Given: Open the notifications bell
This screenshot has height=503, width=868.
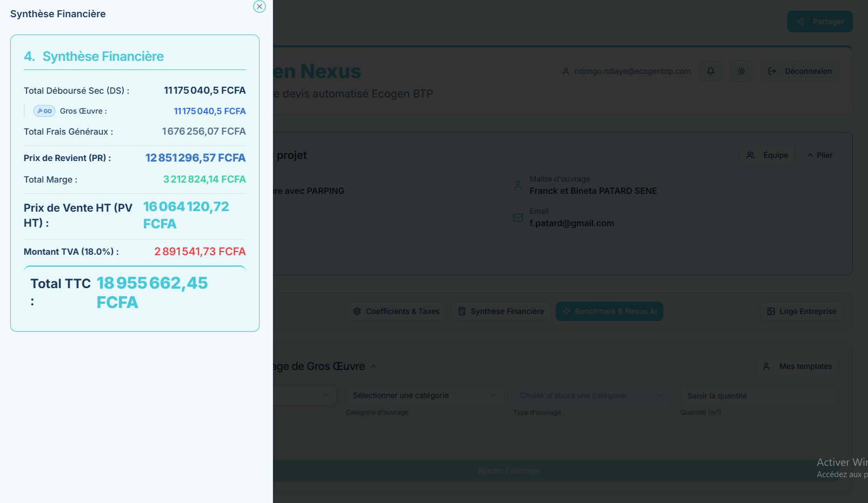Looking at the screenshot, I should click(711, 71).
